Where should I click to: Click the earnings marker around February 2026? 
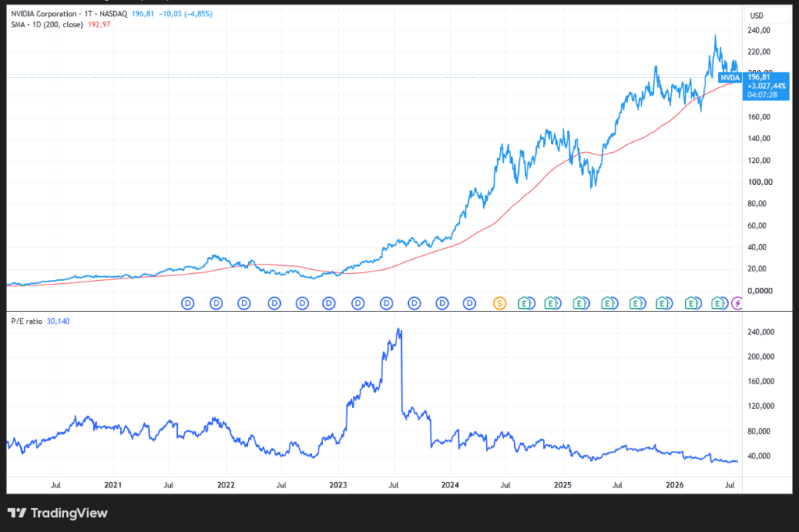click(691, 303)
